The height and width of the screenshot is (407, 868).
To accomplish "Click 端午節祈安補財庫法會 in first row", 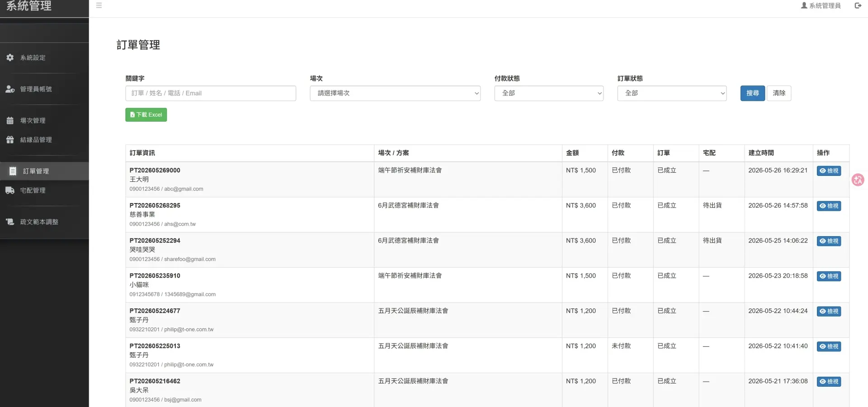I will [x=410, y=170].
